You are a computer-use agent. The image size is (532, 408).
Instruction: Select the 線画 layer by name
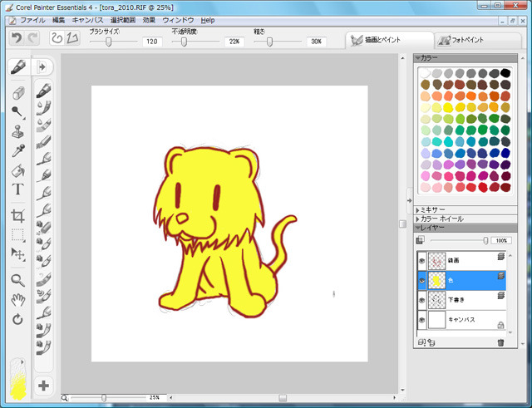453,260
